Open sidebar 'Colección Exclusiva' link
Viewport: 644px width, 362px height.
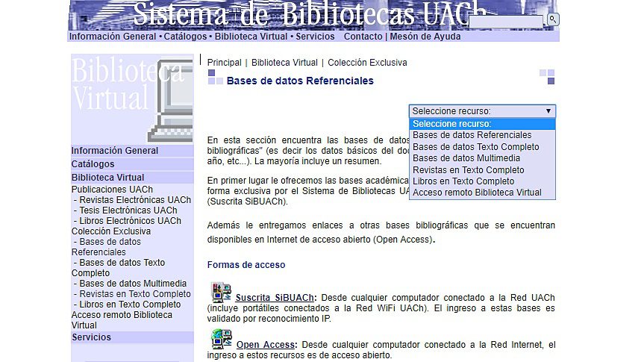111,231
